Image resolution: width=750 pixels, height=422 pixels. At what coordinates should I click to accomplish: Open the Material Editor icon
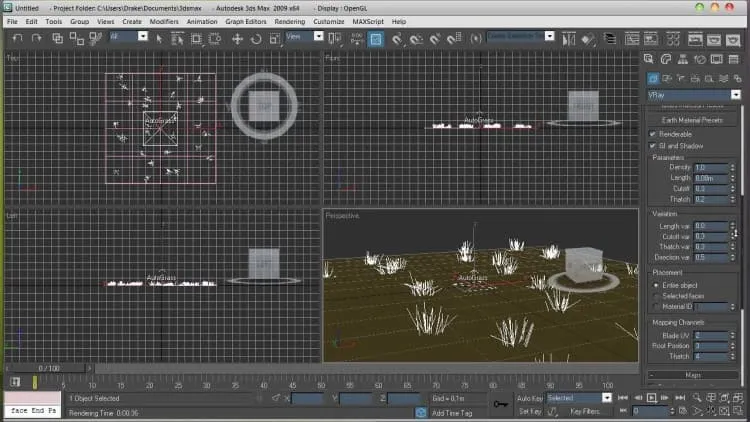coord(673,39)
